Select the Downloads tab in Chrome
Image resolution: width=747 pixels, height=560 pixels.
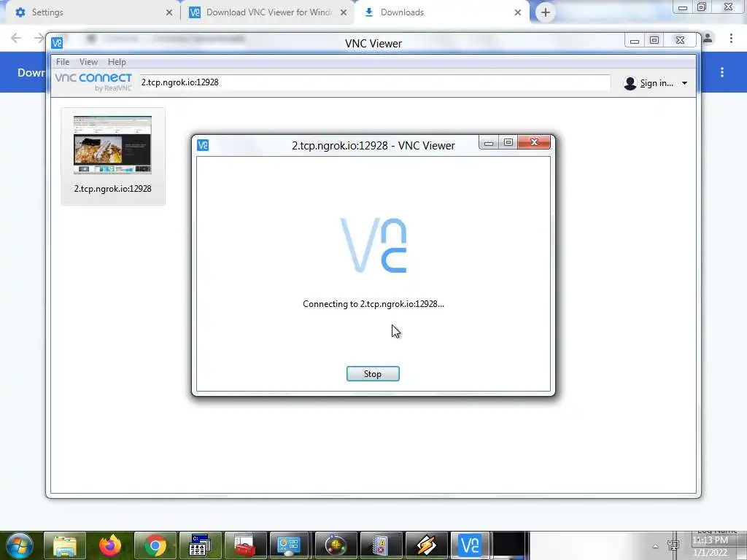pos(441,12)
